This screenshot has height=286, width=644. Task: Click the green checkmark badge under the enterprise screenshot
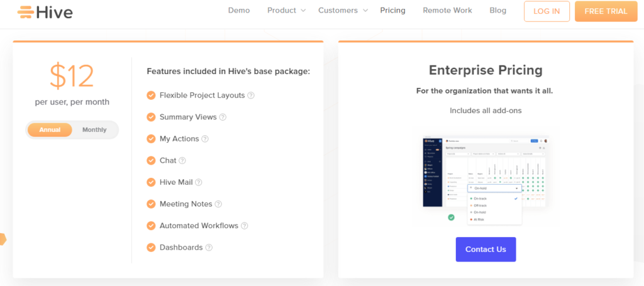point(452,217)
